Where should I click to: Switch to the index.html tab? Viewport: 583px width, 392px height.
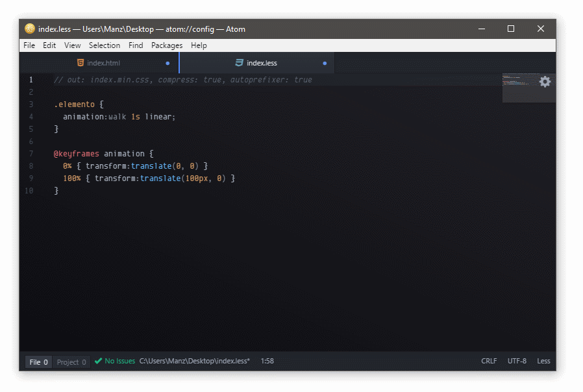click(99, 63)
